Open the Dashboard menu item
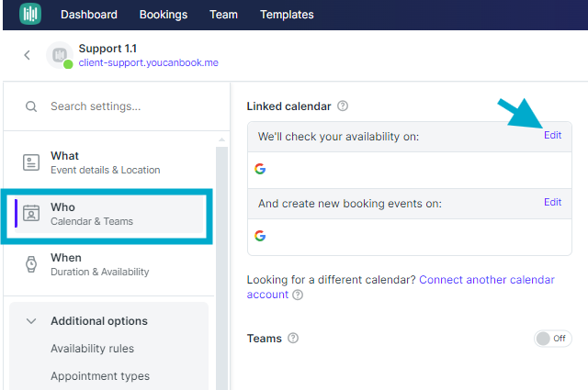Screen dimensions: 588x390 point(89,15)
